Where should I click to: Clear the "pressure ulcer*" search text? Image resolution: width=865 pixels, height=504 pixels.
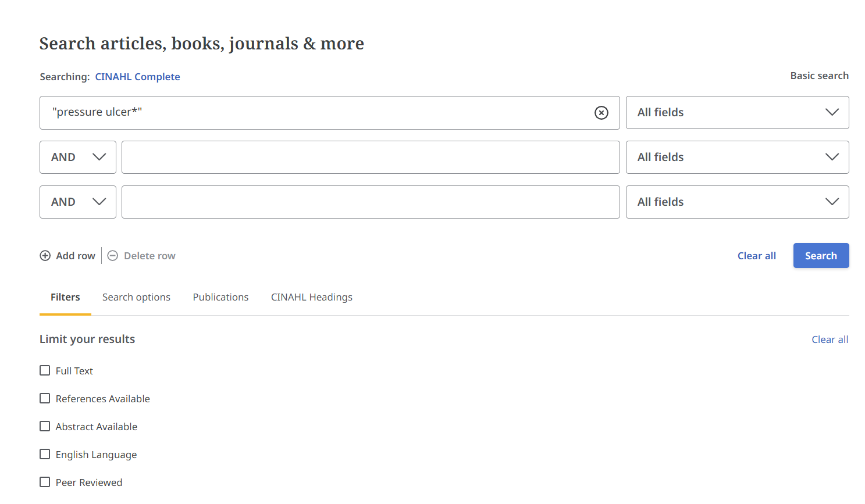[x=601, y=113]
